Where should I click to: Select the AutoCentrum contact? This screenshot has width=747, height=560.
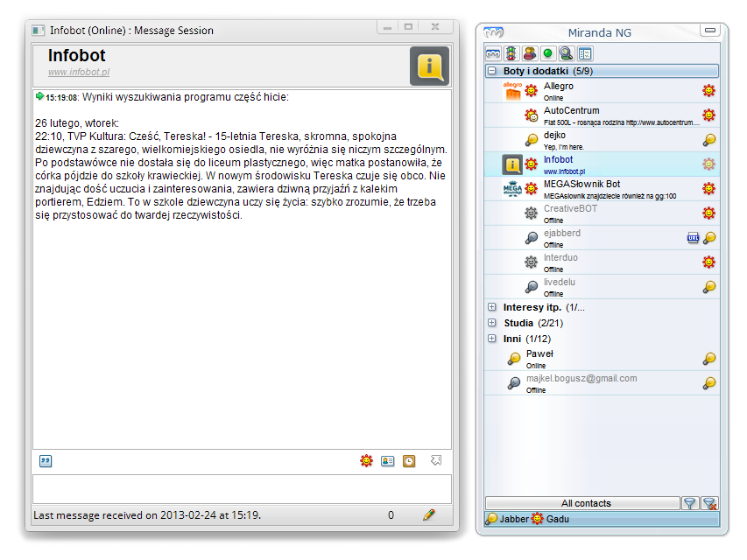(x=603, y=115)
